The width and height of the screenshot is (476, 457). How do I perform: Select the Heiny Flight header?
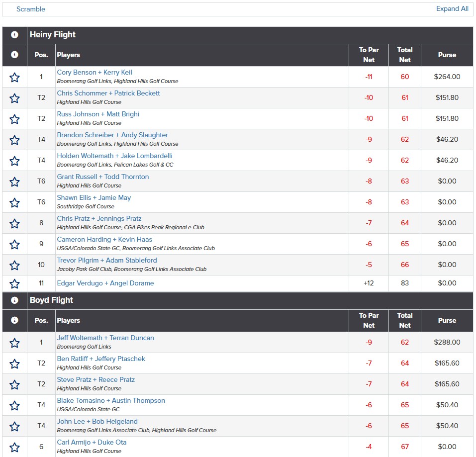(53, 35)
